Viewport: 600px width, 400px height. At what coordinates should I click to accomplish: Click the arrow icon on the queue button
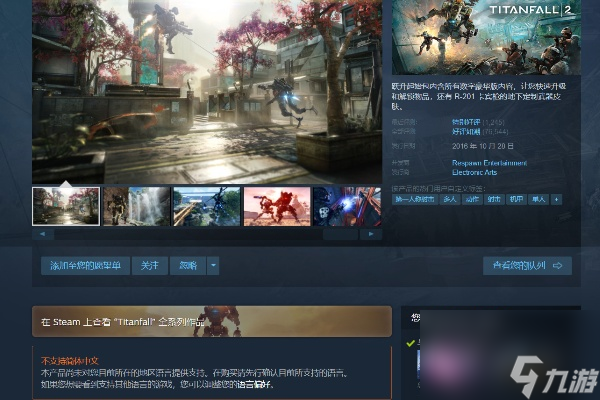click(x=558, y=266)
